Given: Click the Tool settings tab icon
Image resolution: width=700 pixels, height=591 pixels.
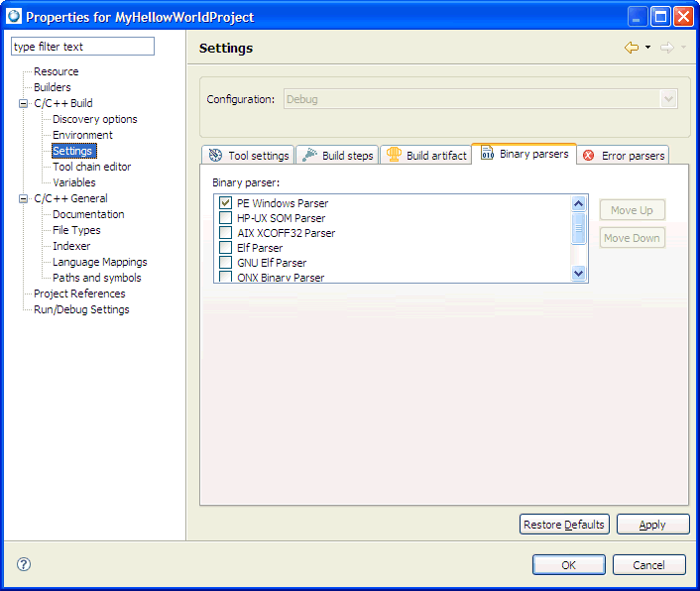Looking at the screenshot, I should point(215,156).
